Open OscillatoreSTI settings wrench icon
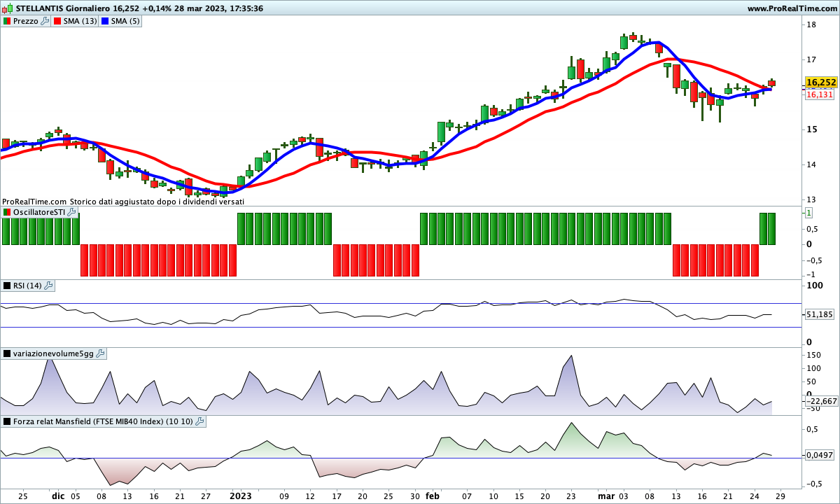Viewport: 840px width, 504px height. 71,211
